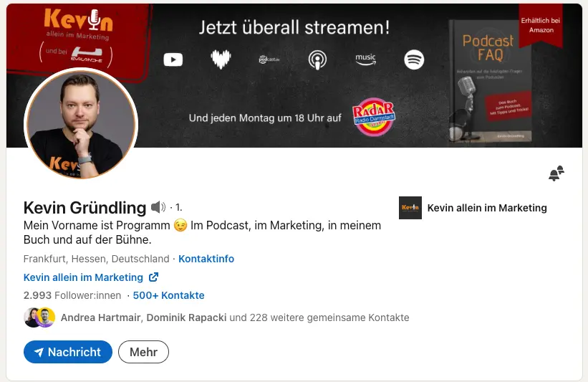Click the mutual contacts avatar pair
Image resolution: width=588 pixels, height=382 pixels.
tap(39, 317)
